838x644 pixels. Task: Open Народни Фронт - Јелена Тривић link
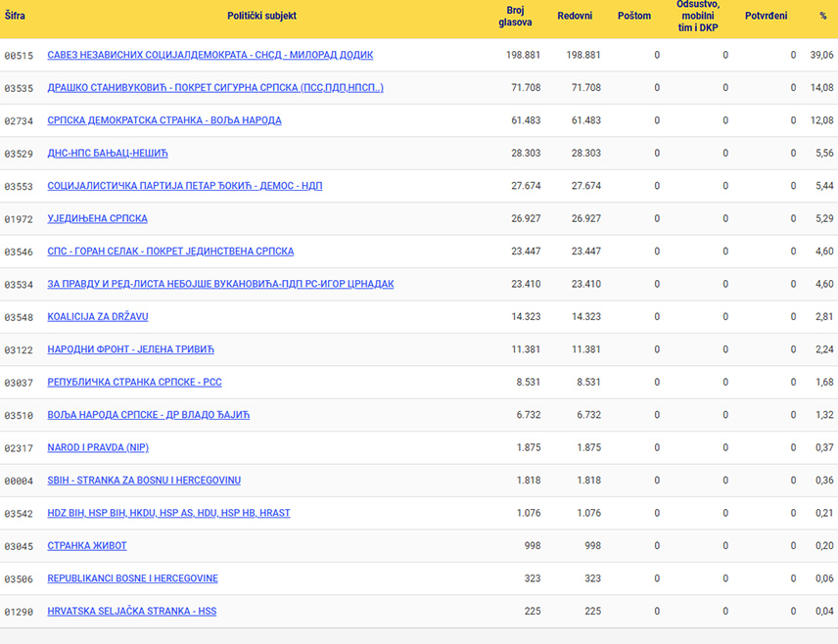(x=130, y=349)
